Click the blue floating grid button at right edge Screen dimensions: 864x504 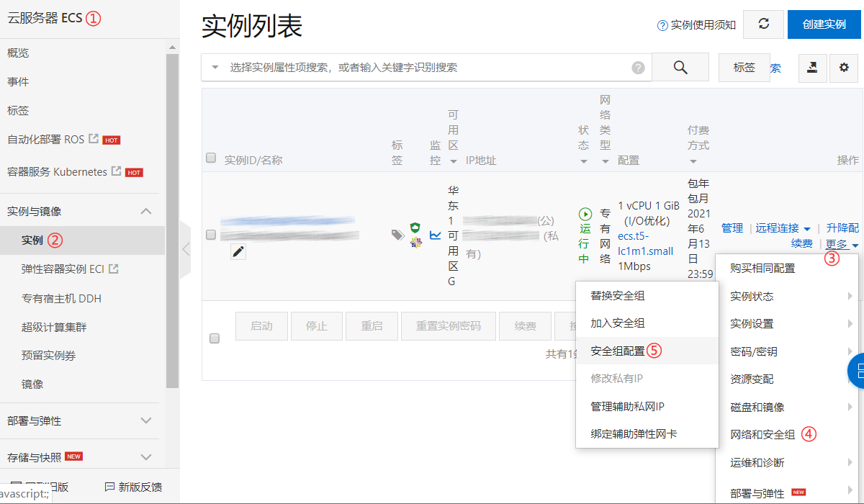(x=856, y=371)
